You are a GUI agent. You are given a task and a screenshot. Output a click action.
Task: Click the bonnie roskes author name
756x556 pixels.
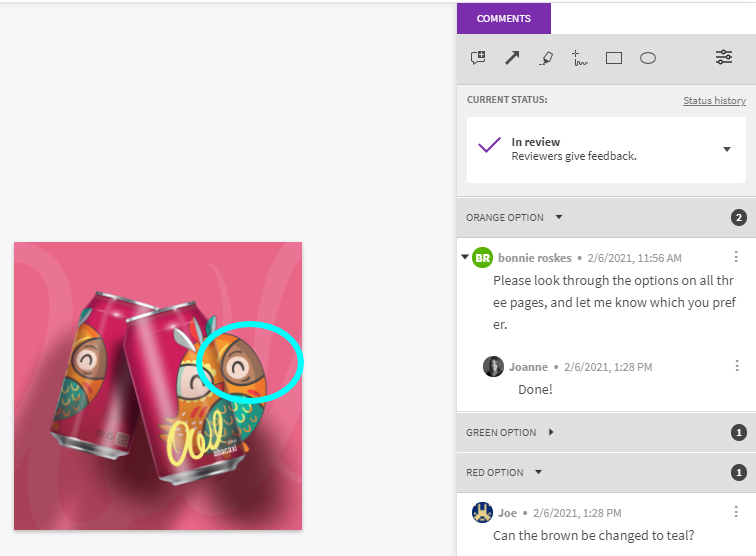535,258
